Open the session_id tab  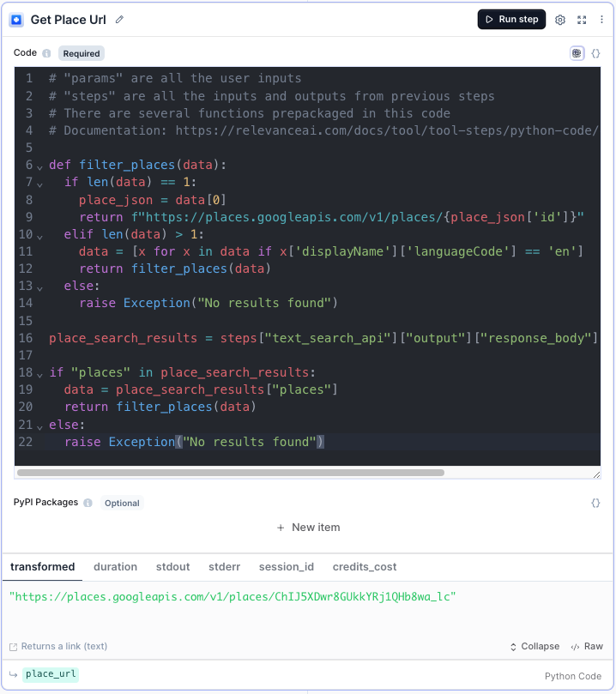click(287, 566)
